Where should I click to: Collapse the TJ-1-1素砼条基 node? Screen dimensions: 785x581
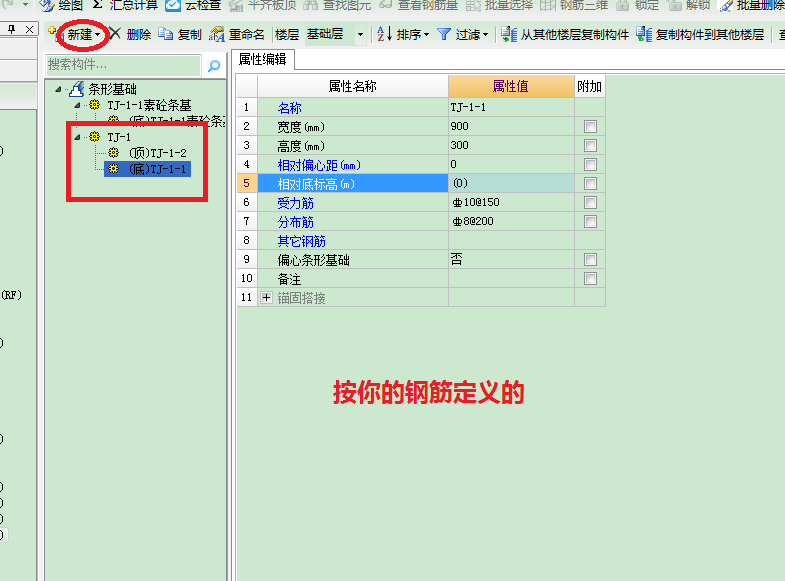click(x=77, y=105)
